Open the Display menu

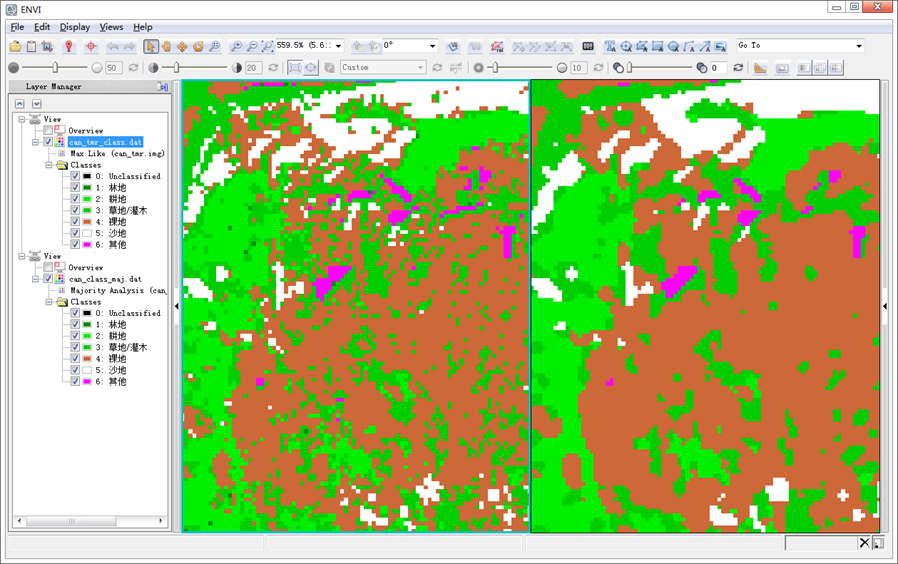click(x=75, y=27)
